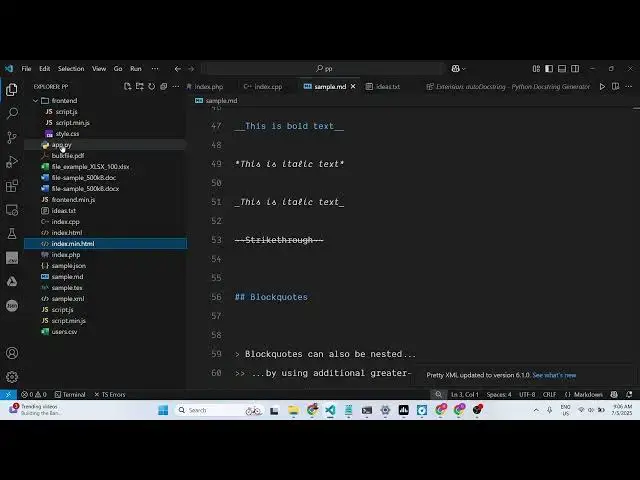
Task: Open the Extensions view
Action: click(x=12, y=186)
